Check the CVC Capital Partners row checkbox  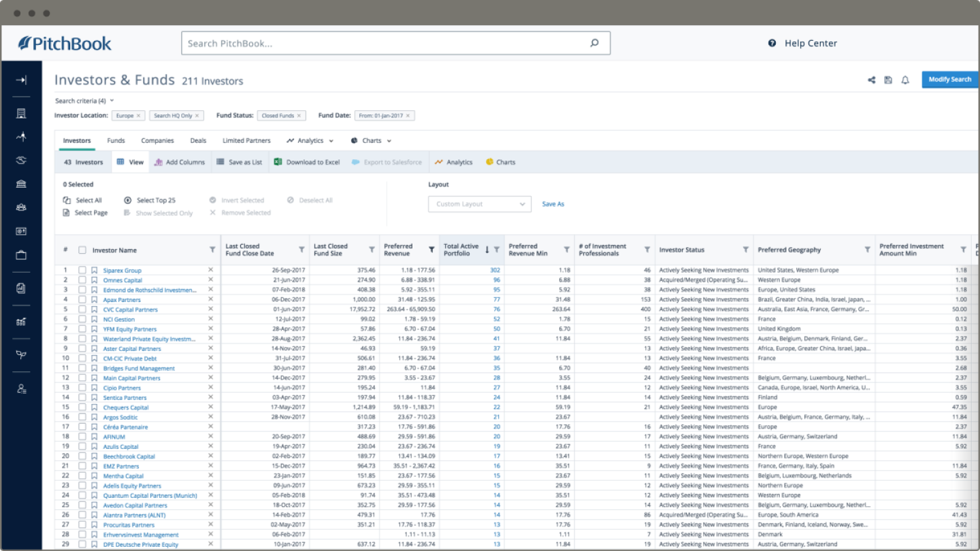click(x=82, y=309)
